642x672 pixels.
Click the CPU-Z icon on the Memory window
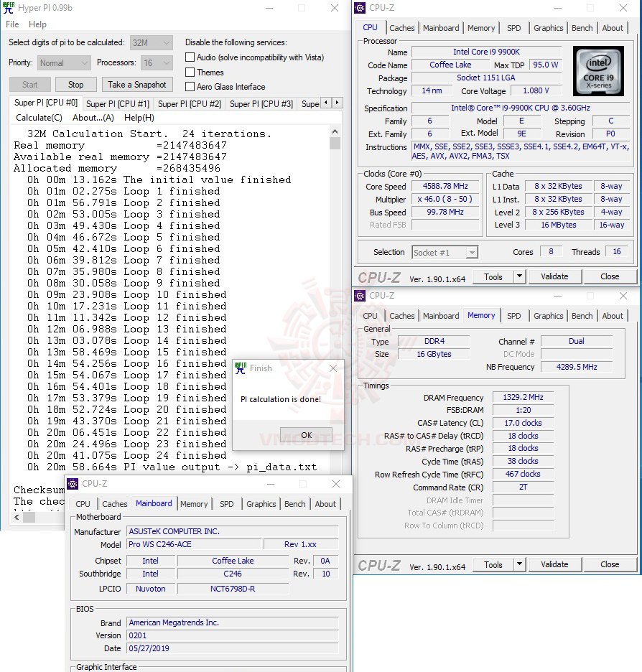click(358, 295)
